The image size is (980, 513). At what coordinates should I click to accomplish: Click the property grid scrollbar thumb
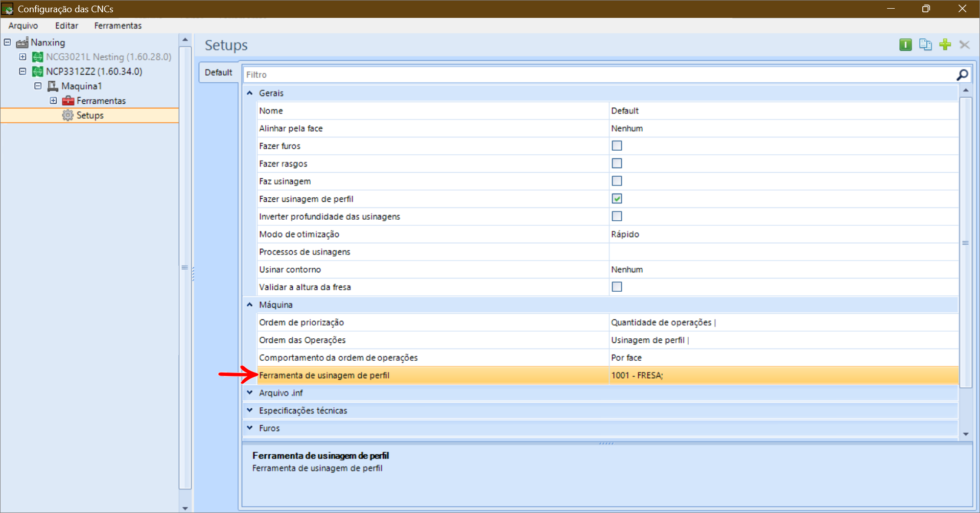click(966, 242)
